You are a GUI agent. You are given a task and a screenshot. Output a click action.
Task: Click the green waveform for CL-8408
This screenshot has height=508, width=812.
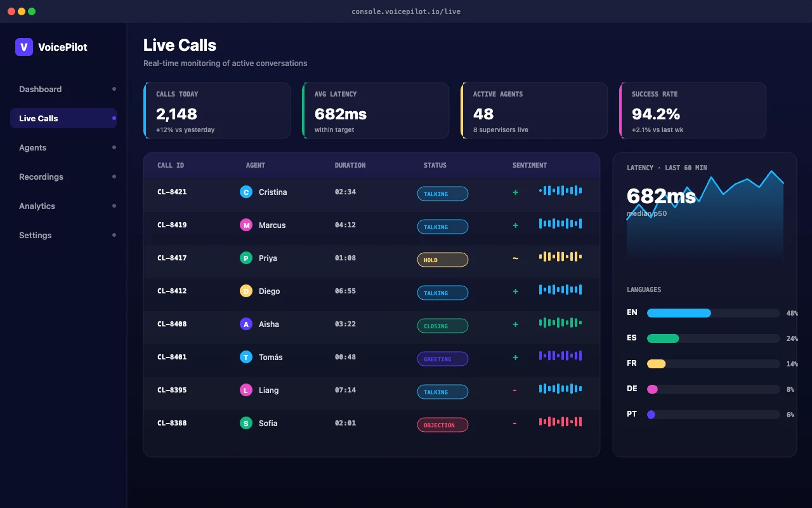click(x=560, y=323)
